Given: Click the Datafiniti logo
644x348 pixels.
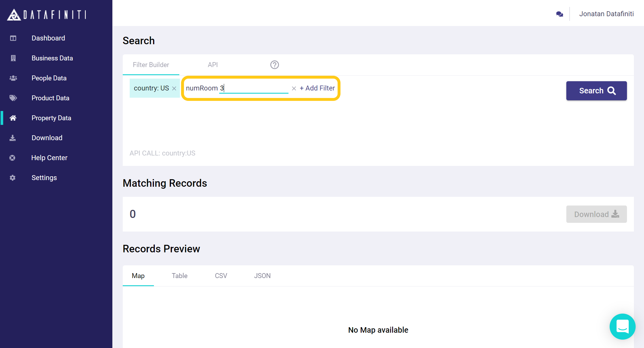Looking at the screenshot, I should pos(46,14).
